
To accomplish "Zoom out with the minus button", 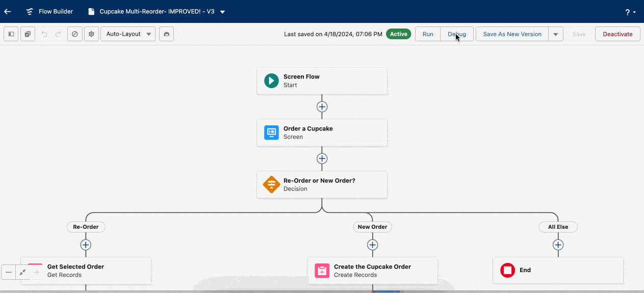I will pos(9,272).
